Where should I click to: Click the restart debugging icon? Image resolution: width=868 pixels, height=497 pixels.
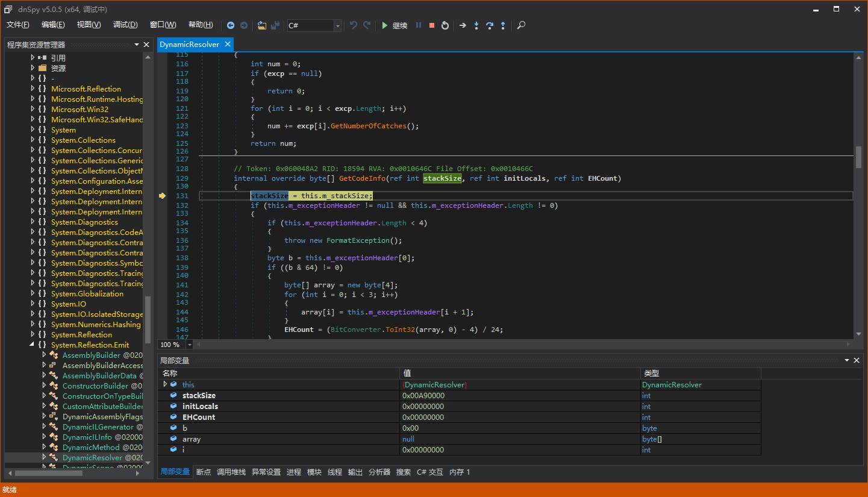point(445,25)
